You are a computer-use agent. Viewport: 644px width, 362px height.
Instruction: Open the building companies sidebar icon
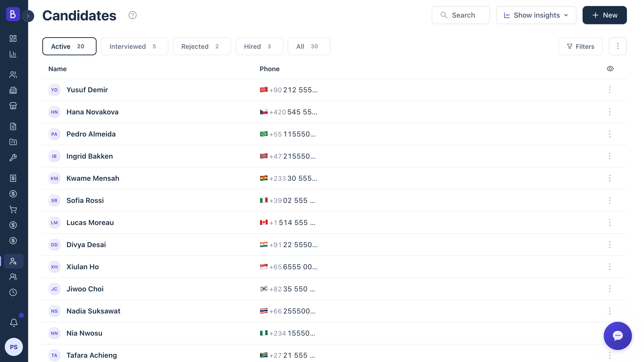click(x=13, y=90)
